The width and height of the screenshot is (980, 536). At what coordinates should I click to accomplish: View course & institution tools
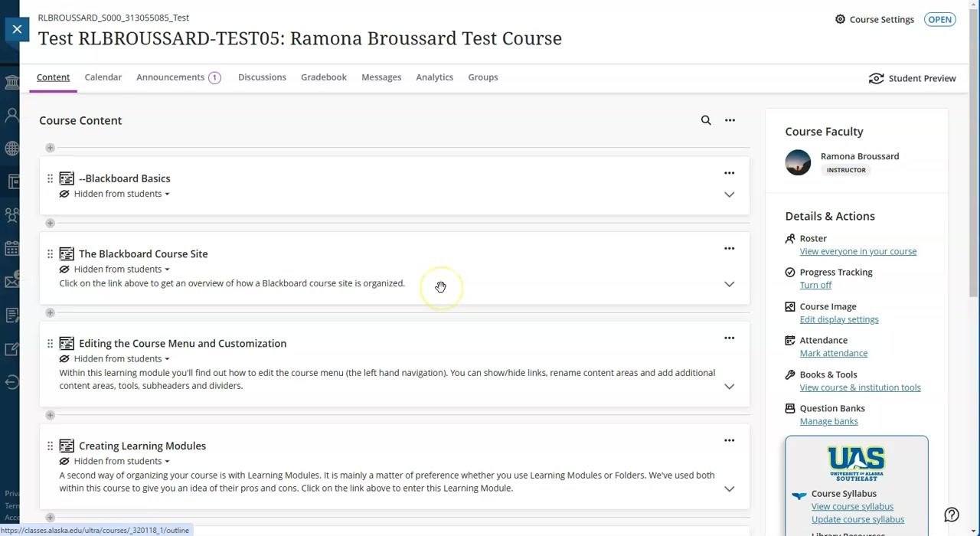(861, 387)
